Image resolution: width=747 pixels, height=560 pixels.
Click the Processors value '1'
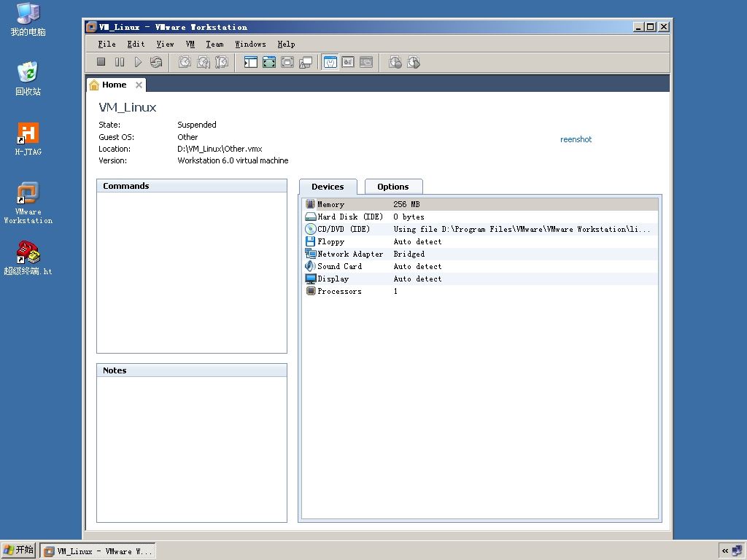pos(395,291)
